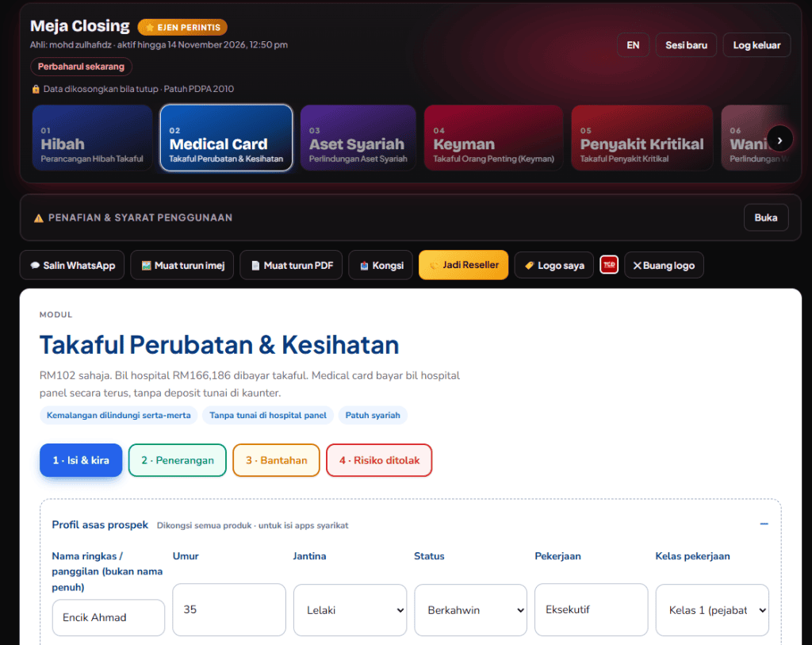Collapse the Profil asas prospek section
Image resolution: width=812 pixels, height=645 pixels.
(x=764, y=524)
